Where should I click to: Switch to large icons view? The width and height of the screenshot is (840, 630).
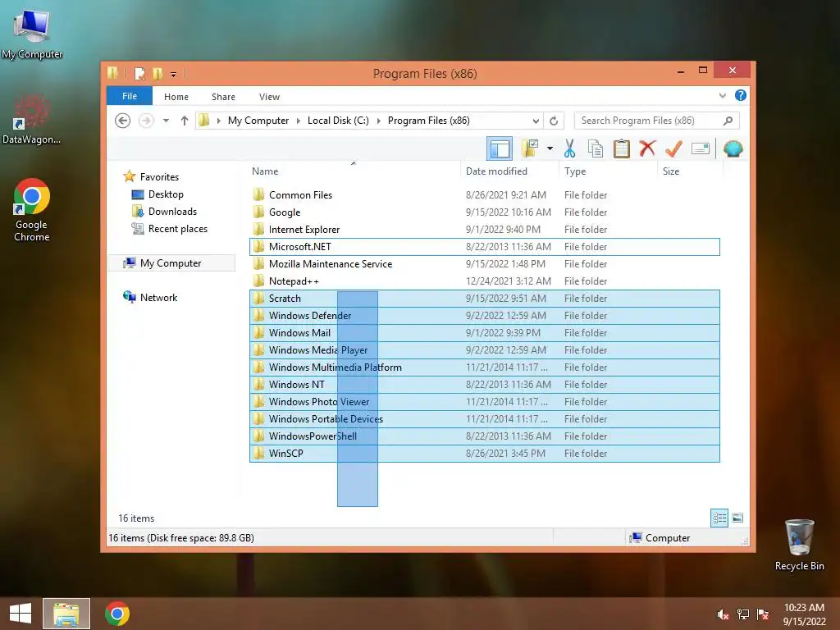coord(737,518)
